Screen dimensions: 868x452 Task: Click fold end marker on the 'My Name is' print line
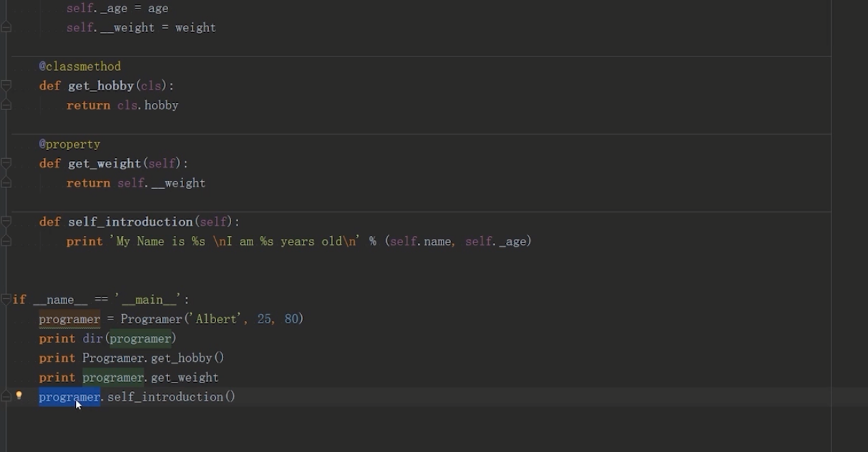pos(6,242)
